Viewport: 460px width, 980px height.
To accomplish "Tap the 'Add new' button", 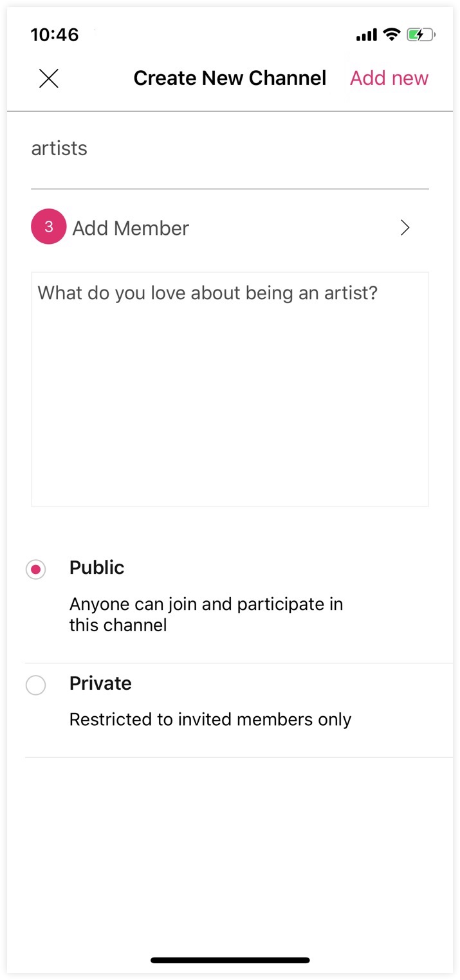I will coord(389,79).
